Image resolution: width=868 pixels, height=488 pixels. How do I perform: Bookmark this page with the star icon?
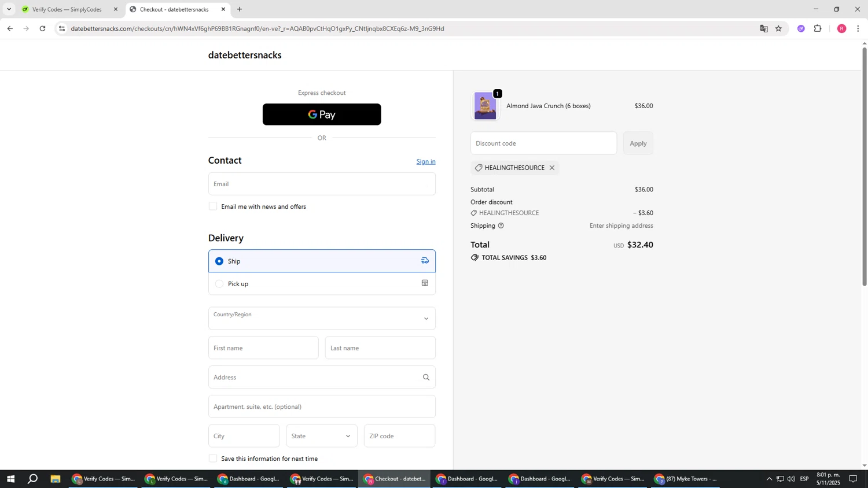[779, 28]
